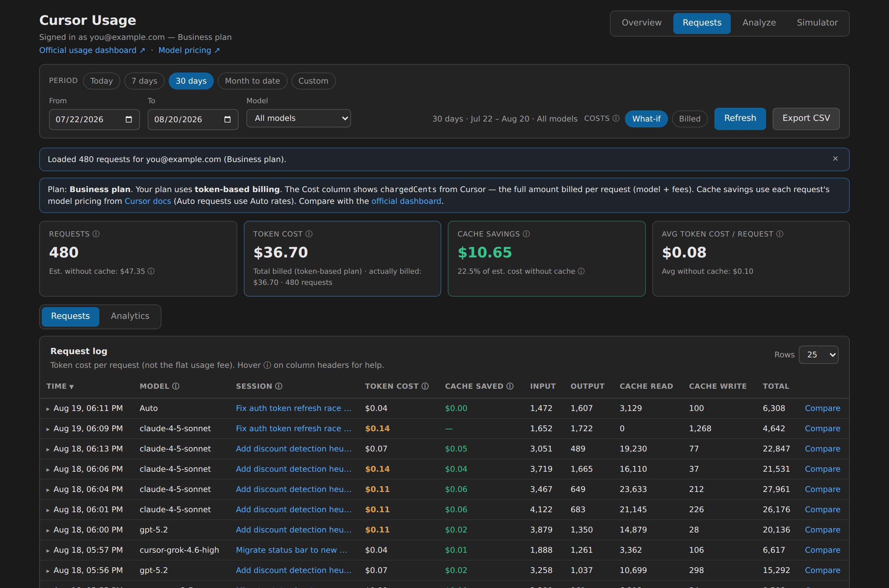Click info icon after 22.5% of est. cost
Image resolution: width=889 pixels, height=588 pixels.
coord(581,271)
